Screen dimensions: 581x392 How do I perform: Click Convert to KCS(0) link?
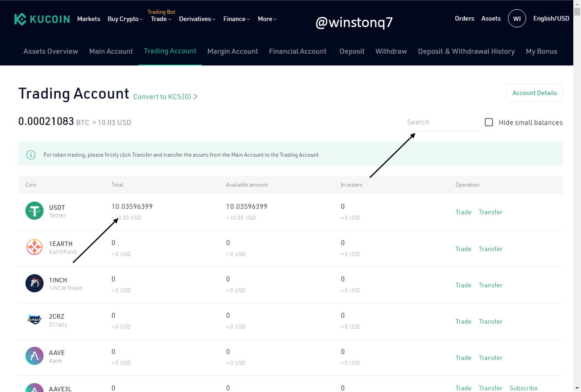click(x=165, y=96)
